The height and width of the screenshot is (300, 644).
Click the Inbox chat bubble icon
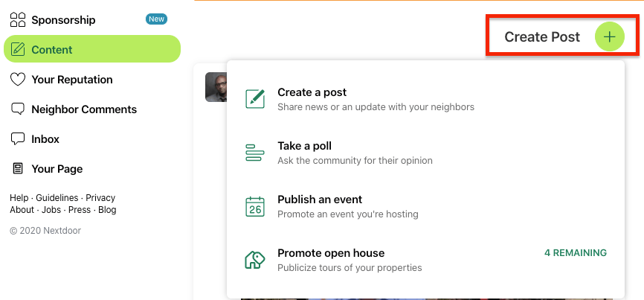click(18, 139)
